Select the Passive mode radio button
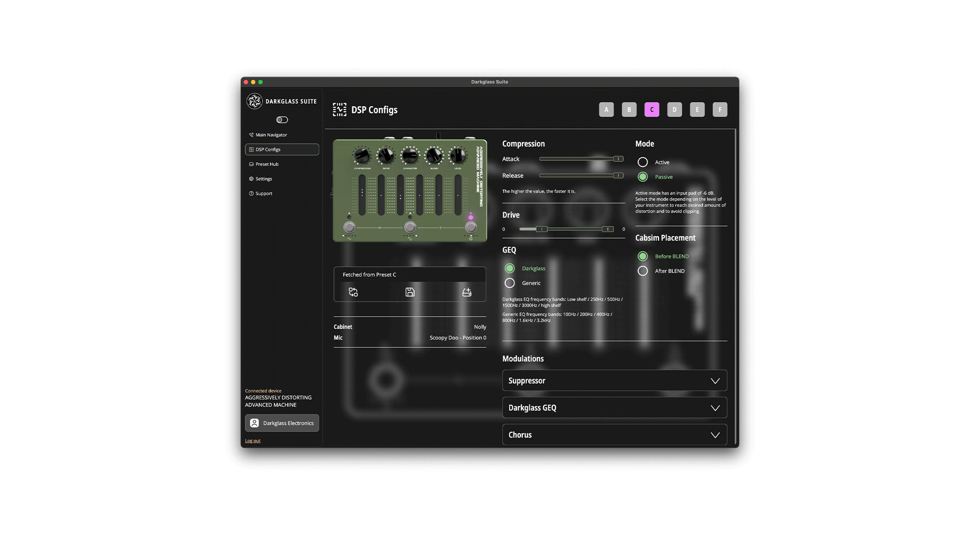 [642, 177]
